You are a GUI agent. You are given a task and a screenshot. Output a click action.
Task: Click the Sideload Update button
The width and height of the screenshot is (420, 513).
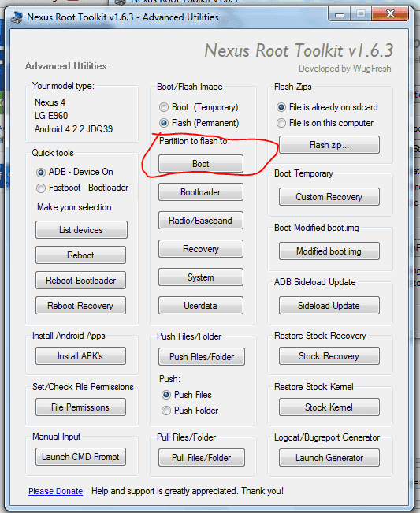tap(329, 306)
